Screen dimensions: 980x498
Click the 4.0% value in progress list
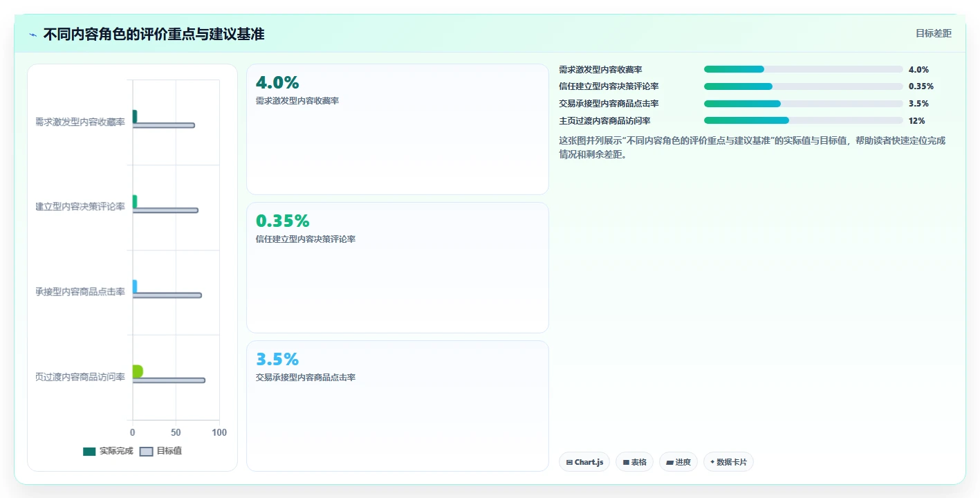[918, 70]
